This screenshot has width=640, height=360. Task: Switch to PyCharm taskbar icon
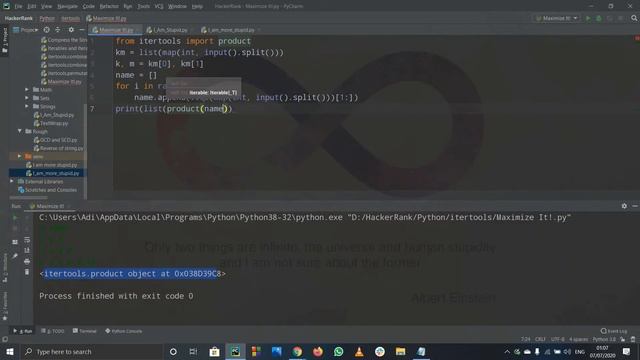[235, 351]
